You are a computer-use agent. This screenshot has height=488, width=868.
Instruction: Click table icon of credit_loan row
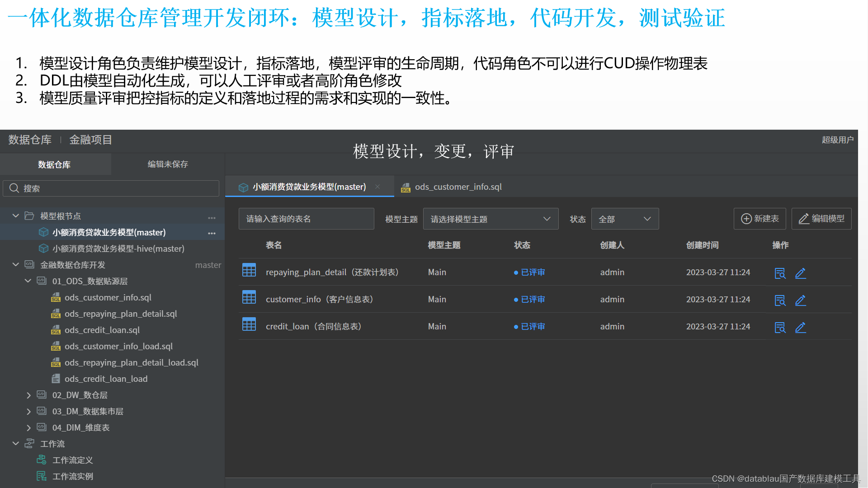249,324
